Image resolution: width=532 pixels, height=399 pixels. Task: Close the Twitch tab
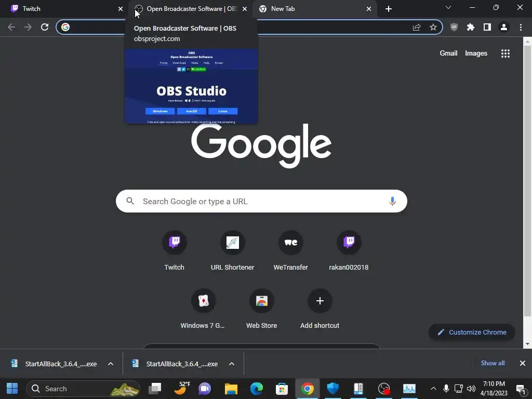120,9
